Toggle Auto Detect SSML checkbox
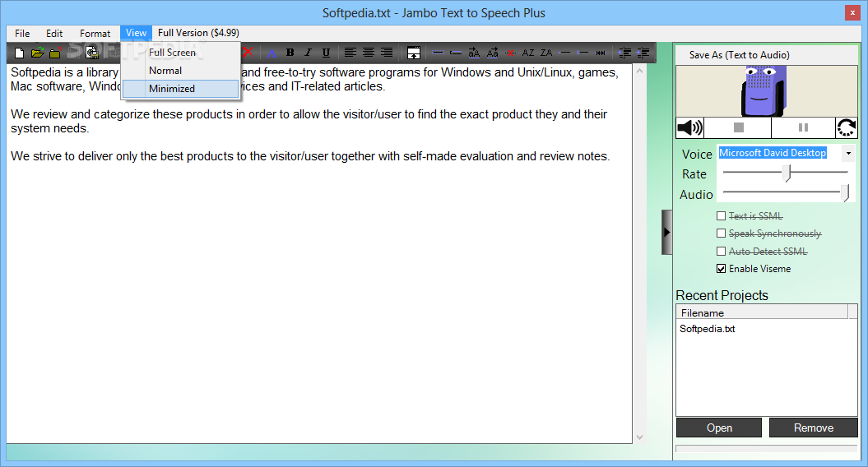 pos(721,252)
